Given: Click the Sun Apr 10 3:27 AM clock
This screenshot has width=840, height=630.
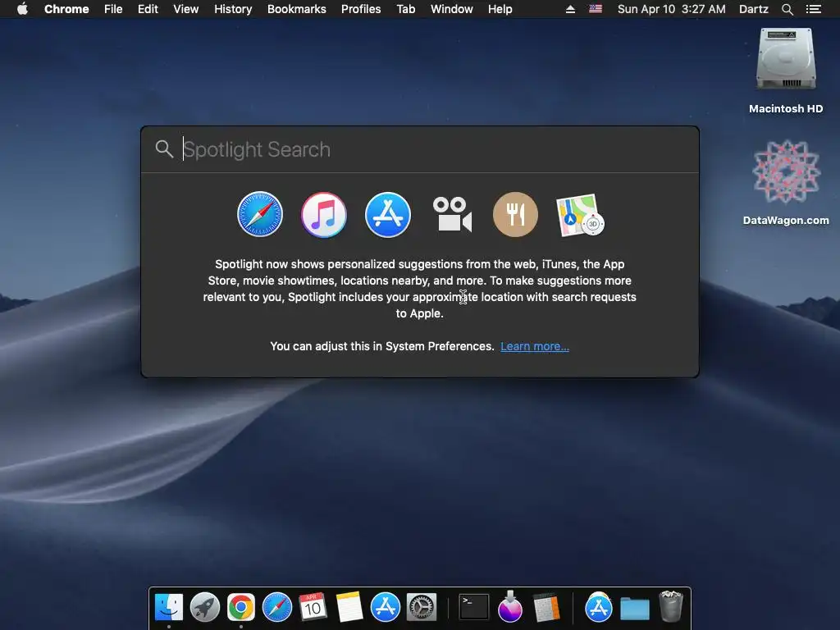Looking at the screenshot, I should (x=671, y=9).
